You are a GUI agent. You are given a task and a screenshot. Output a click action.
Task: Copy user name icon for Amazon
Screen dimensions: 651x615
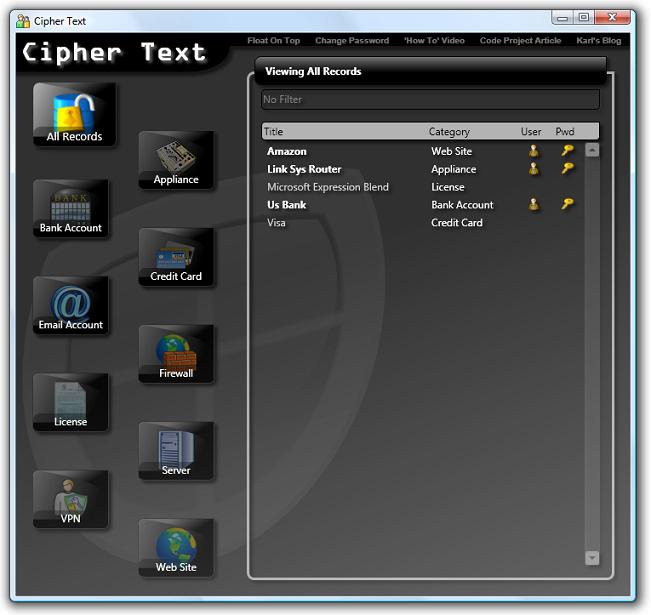[x=534, y=151]
